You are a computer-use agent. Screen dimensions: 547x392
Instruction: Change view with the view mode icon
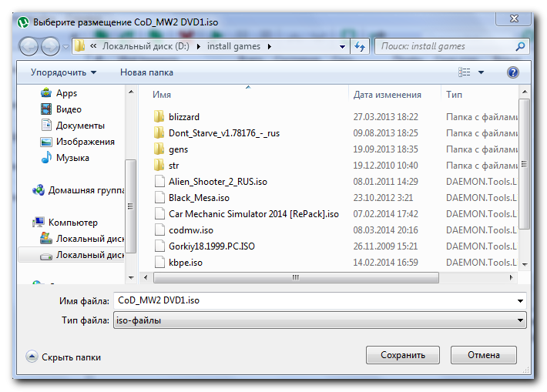464,72
